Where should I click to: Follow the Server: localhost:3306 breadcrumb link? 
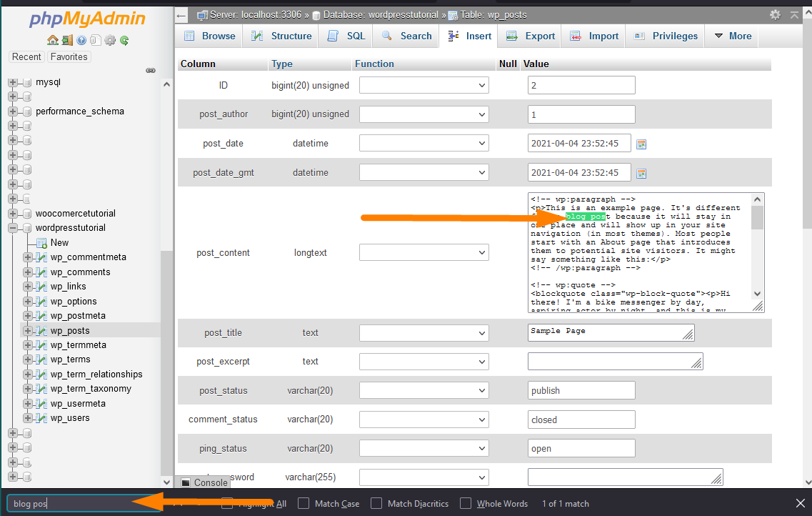[x=255, y=15]
